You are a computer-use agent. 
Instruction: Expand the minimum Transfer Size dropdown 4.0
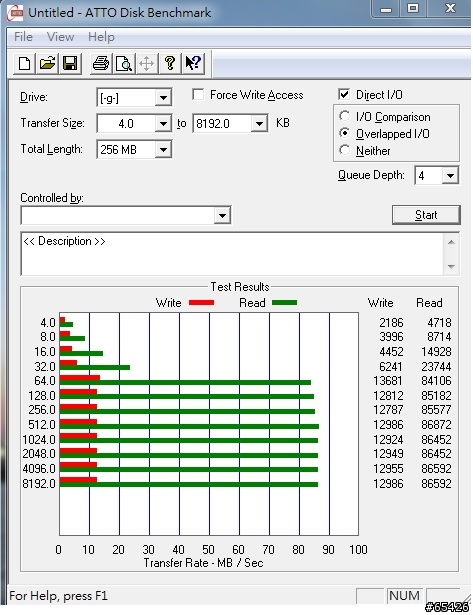(x=163, y=124)
